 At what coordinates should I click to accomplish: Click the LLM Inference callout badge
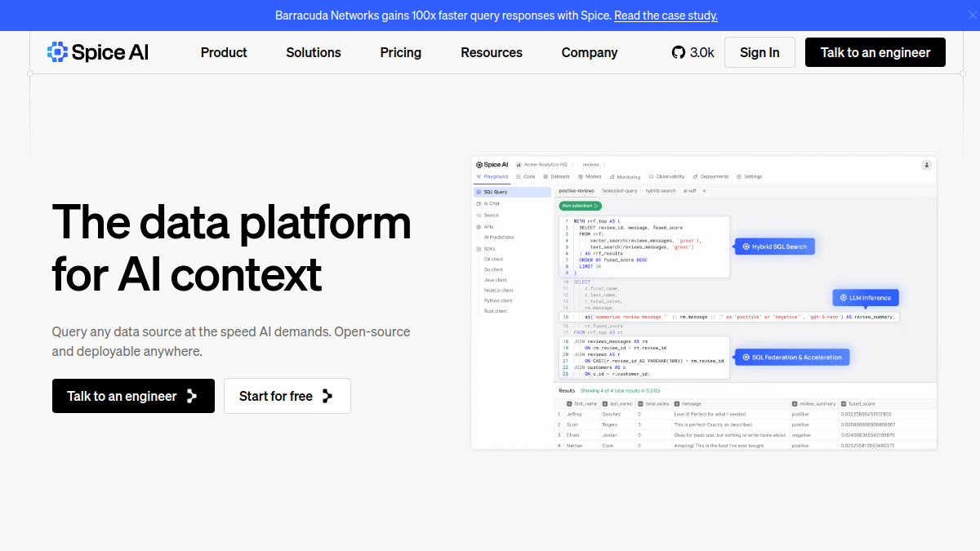[x=866, y=297]
